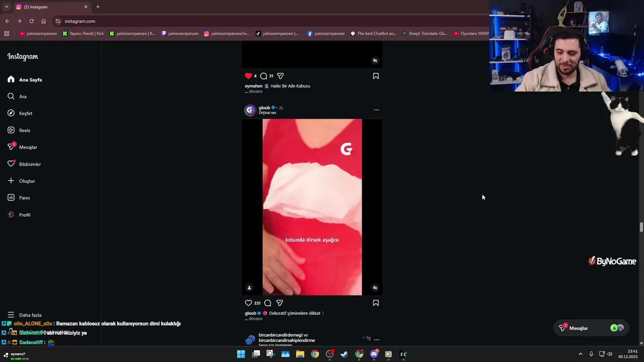
Task: Open Bildirimler with the heart icon
Action: [x=11, y=164]
